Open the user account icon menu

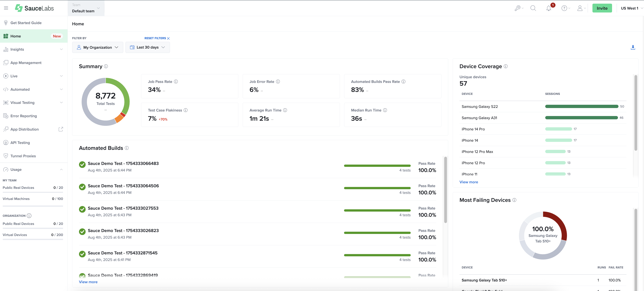[x=580, y=8]
